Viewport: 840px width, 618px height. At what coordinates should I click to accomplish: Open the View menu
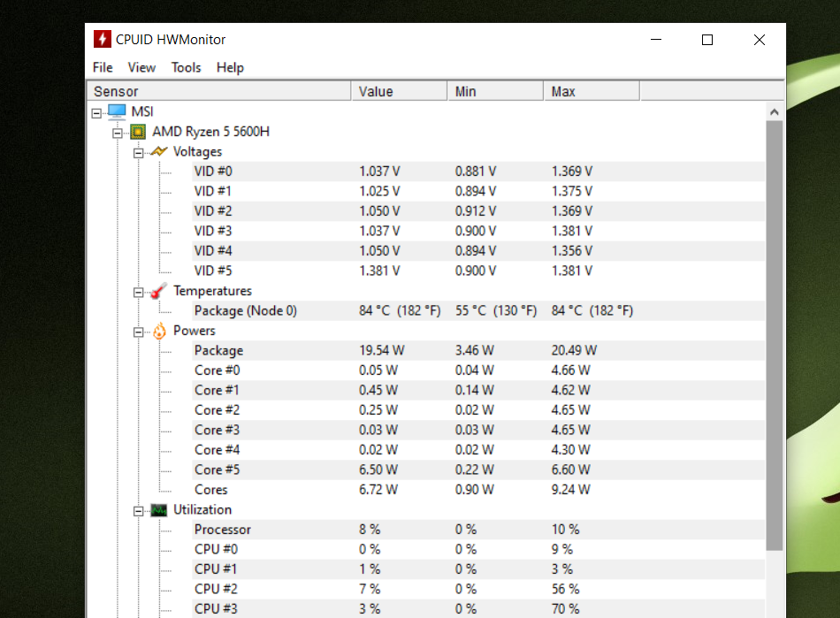point(141,67)
